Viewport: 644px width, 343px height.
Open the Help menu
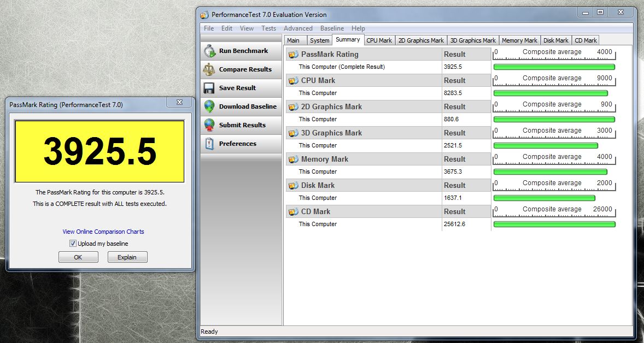pyautogui.click(x=358, y=28)
